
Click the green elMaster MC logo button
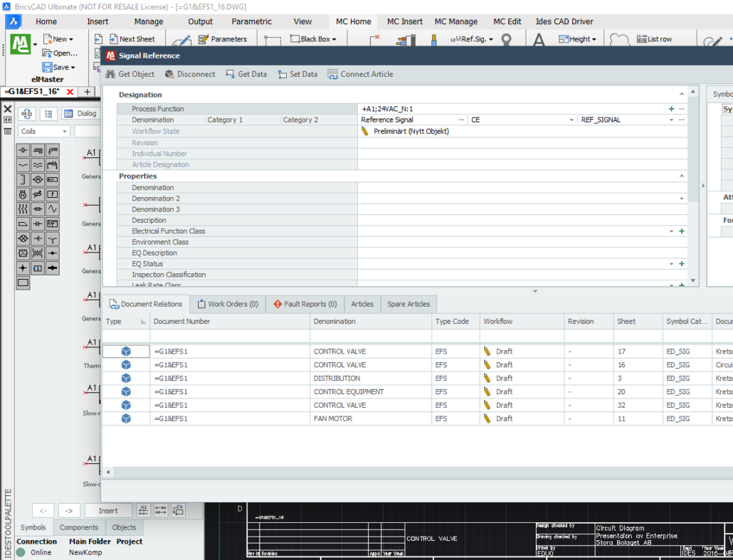(21, 44)
